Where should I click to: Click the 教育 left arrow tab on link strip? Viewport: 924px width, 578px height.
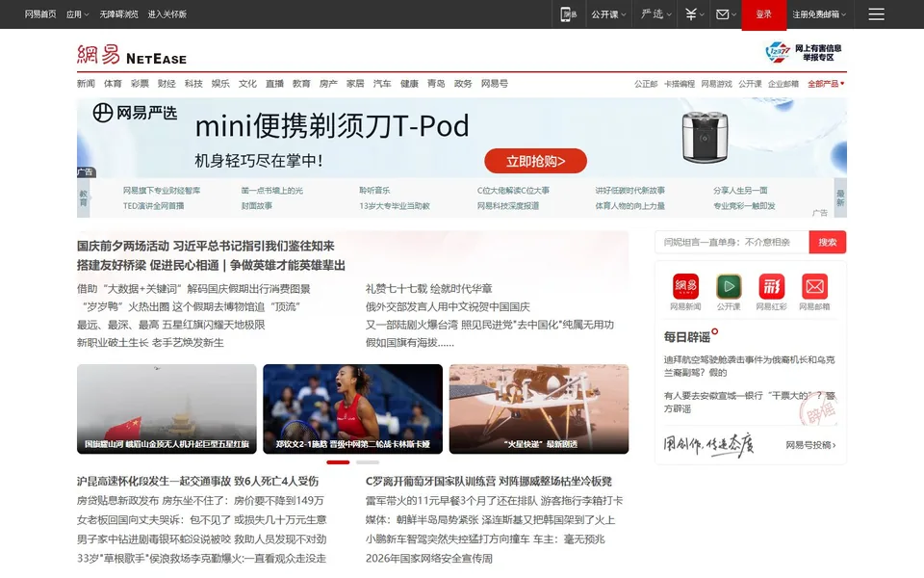click(x=83, y=197)
